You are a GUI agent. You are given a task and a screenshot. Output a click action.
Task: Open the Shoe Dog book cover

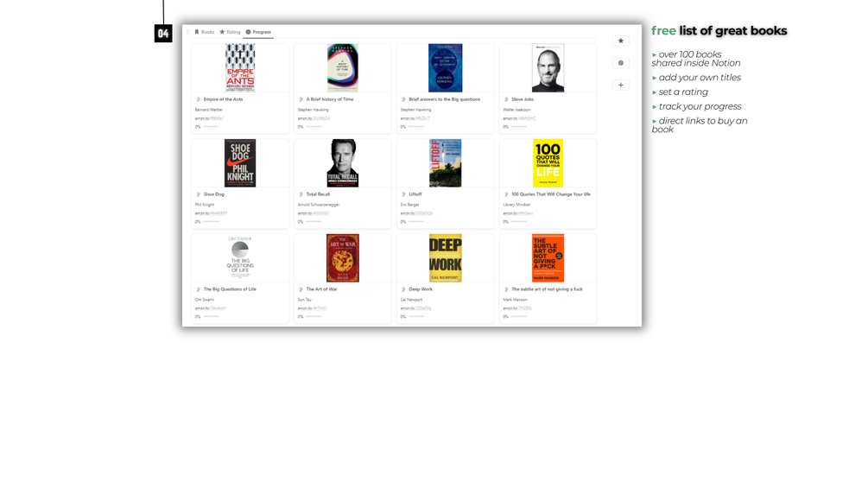coord(240,163)
